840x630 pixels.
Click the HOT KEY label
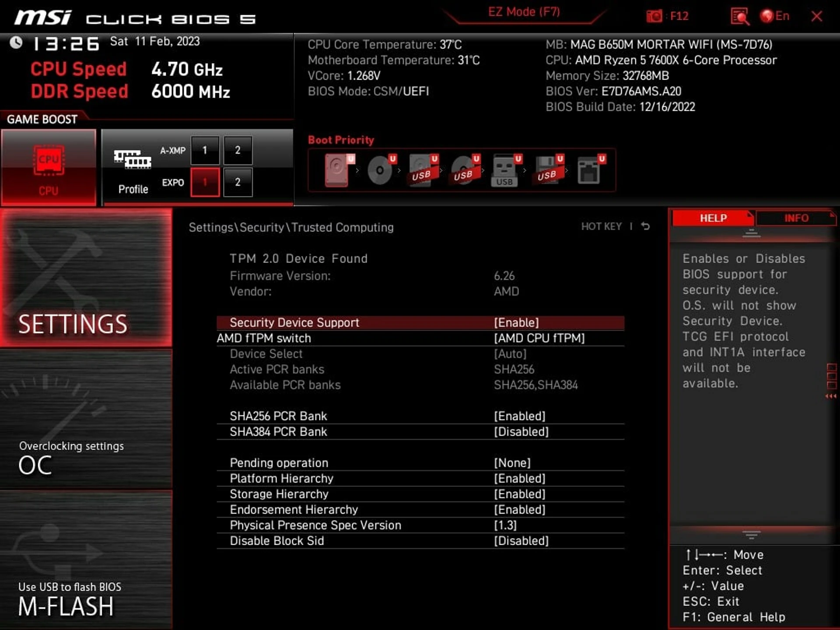601,226
